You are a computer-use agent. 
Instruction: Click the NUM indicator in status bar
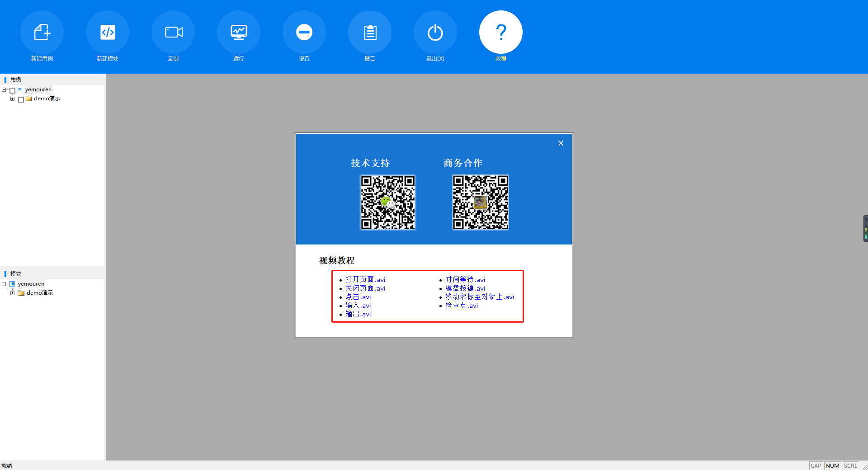click(x=832, y=465)
